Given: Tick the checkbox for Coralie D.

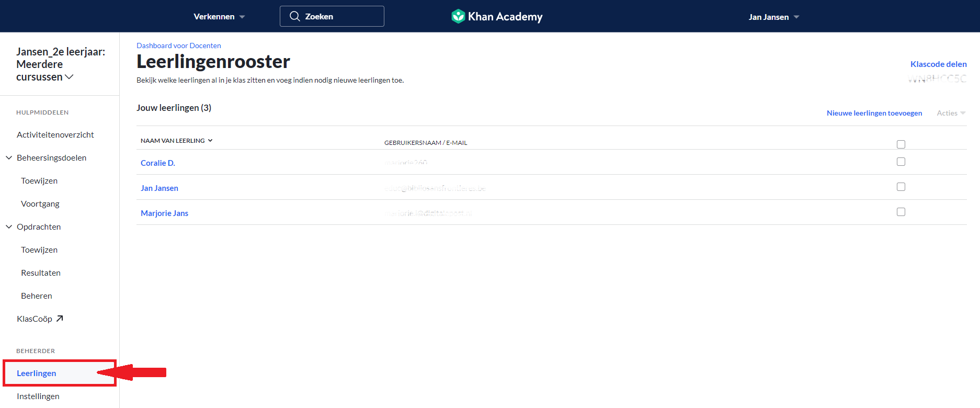Looking at the screenshot, I should (901, 162).
